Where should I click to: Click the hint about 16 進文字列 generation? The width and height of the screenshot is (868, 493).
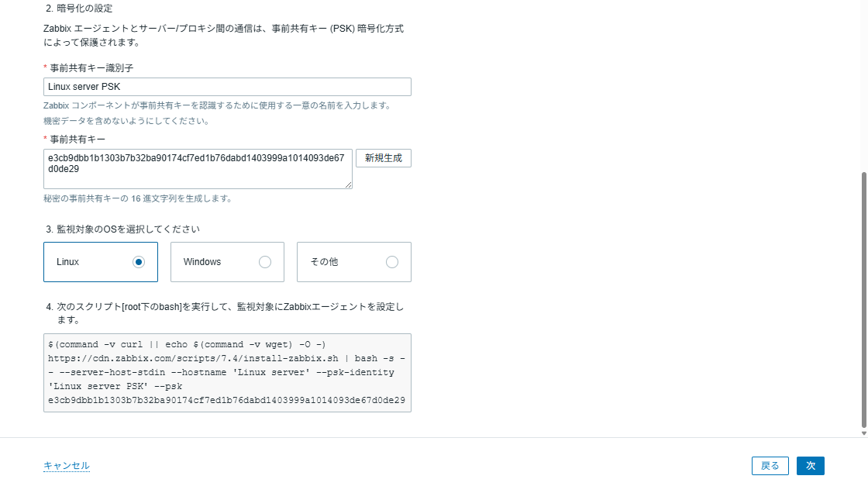click(x=138, y=198)
